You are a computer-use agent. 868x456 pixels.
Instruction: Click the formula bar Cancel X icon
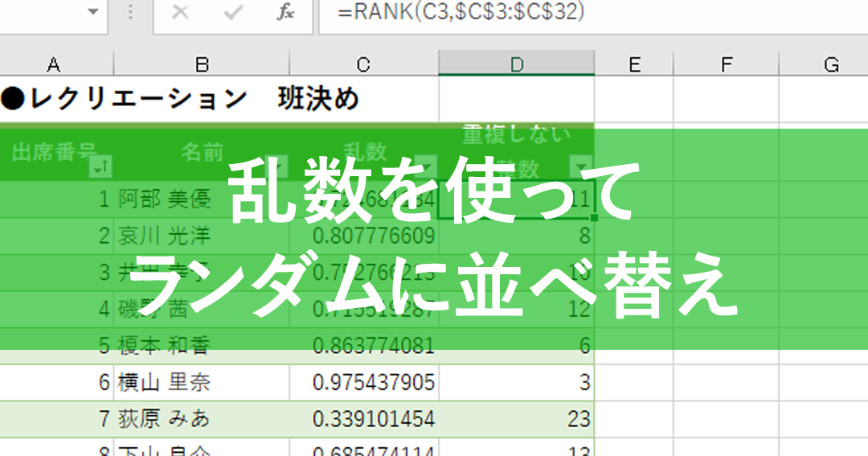[180, 11]
